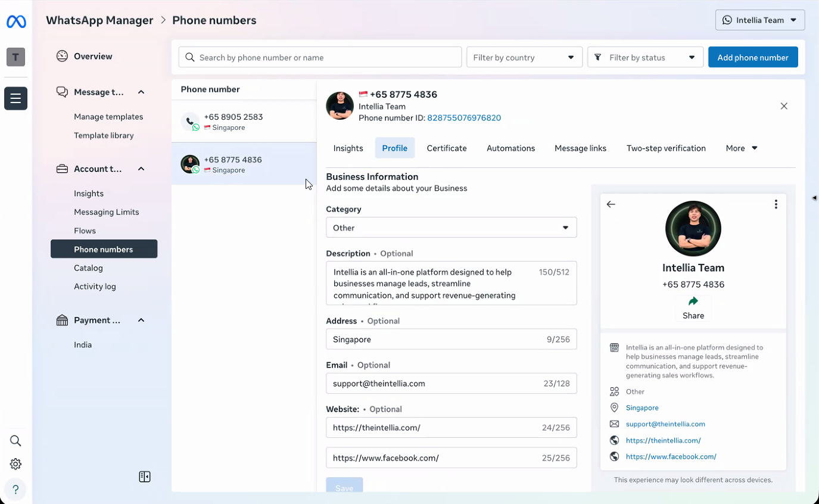Open Flows in sidebar
This screenshot has height=504, width=819.
(x=85, y=231)
